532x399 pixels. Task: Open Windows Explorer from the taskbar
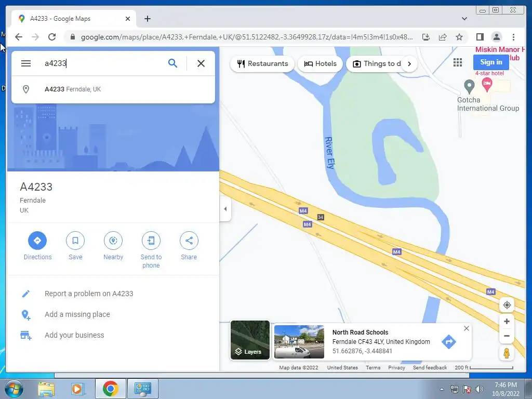(46, 389)
